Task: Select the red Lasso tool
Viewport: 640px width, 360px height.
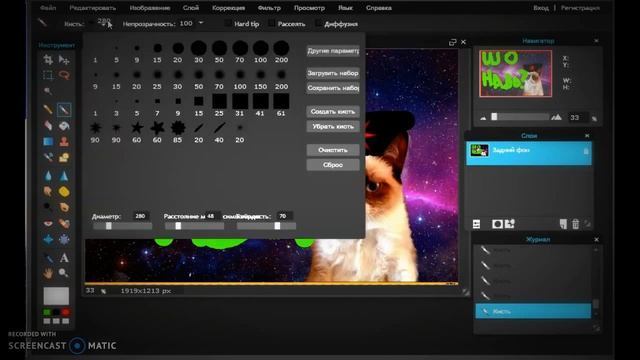Action: [64, 75]
